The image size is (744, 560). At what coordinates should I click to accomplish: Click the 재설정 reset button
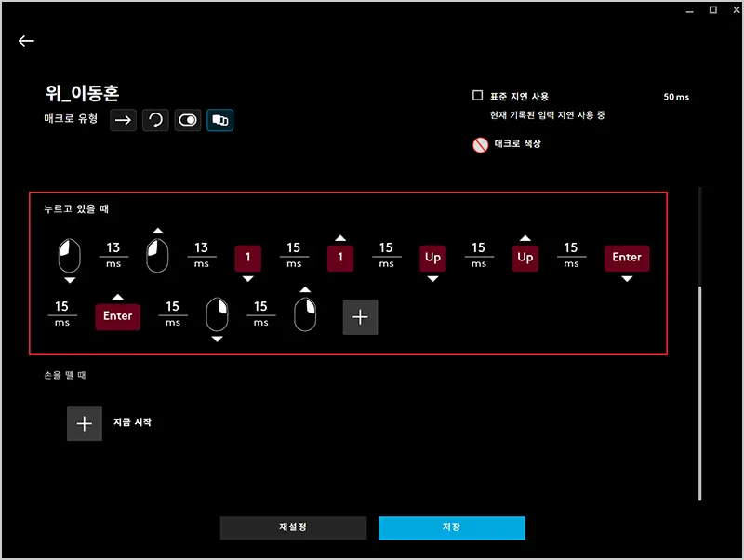[x=293, y=527]
